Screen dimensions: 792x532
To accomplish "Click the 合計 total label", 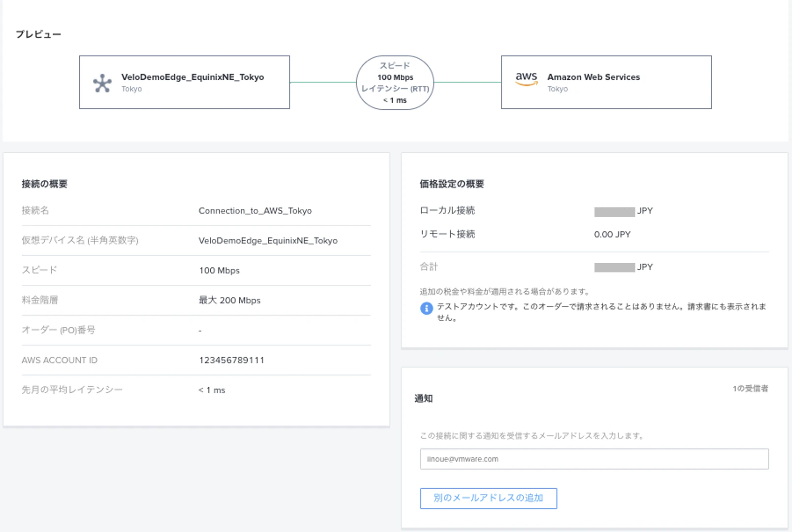I will 429,267.
